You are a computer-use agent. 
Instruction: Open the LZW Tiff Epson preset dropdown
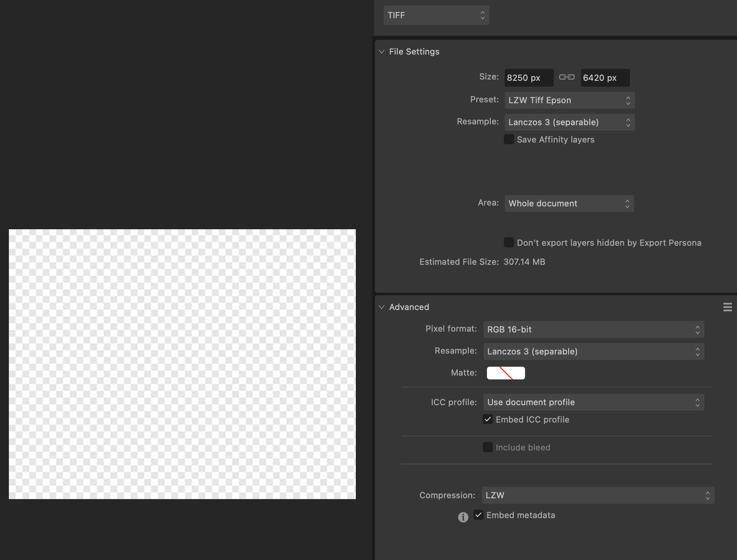click(569, 100)
